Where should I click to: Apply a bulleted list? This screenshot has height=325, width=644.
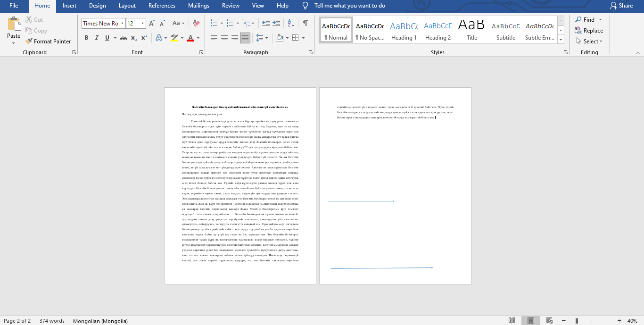pyautogui.click(x=214, y=23)
